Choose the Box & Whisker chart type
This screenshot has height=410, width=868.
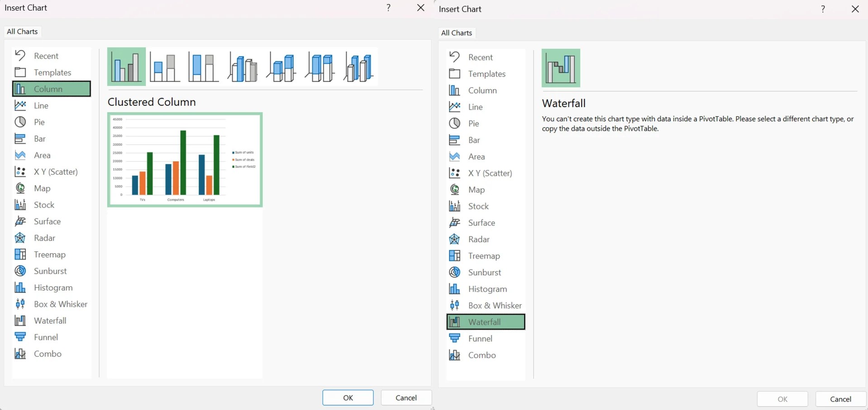pos(60,304)
